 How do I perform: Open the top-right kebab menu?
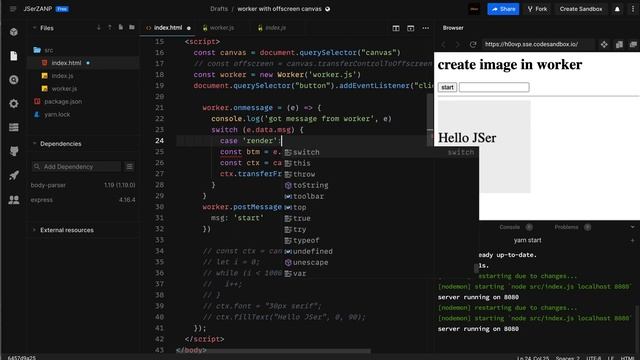[x=633, y=9]
